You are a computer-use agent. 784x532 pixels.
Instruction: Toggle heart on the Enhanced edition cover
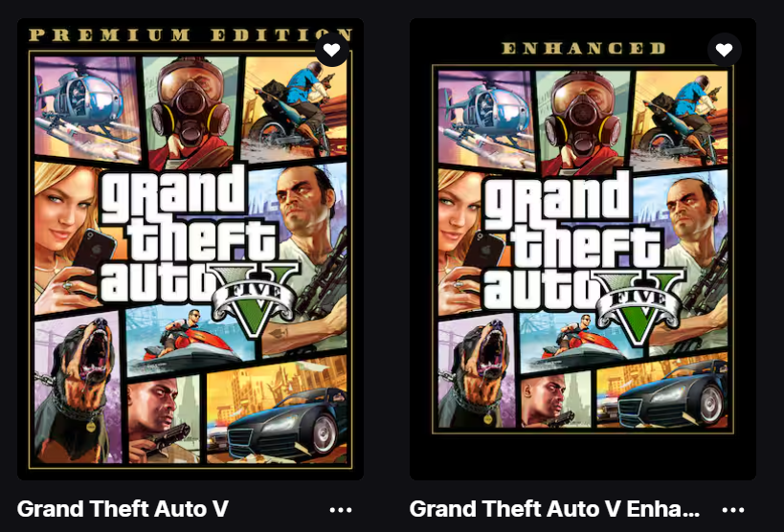pos(724,50)
